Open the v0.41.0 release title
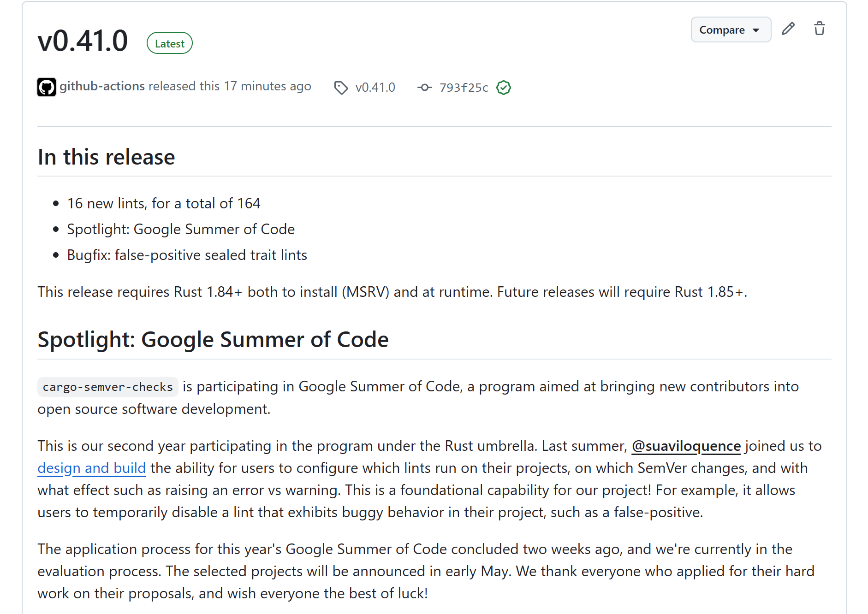The height and width of the screenshot is (614, 868). [x=83, y=41]
